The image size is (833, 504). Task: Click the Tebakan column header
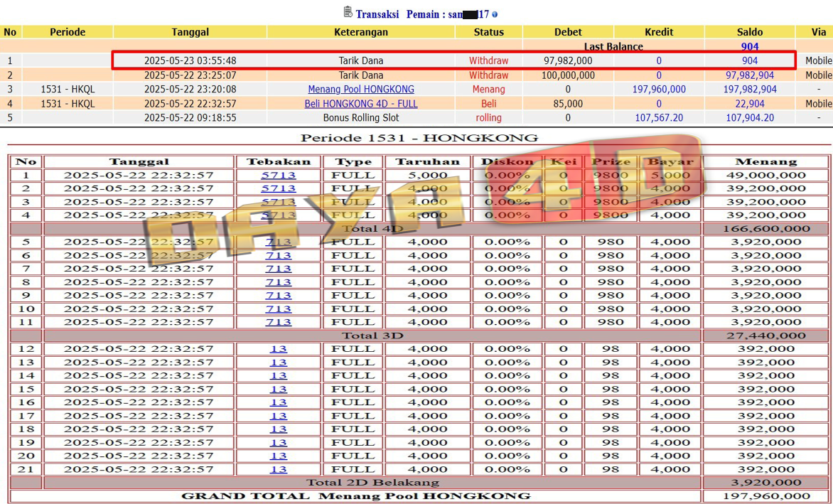tap(279, 161)
